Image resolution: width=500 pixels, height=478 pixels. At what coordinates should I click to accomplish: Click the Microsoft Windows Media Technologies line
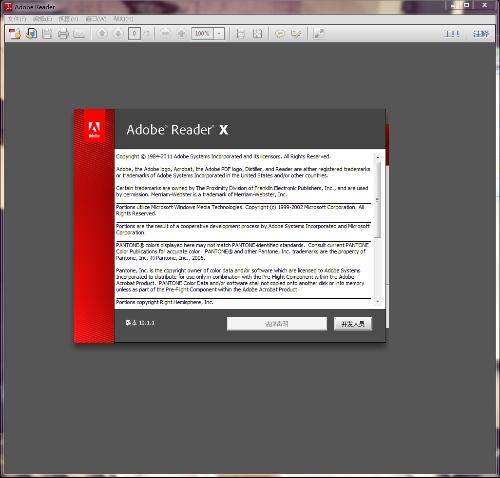(x=240, y=210)
